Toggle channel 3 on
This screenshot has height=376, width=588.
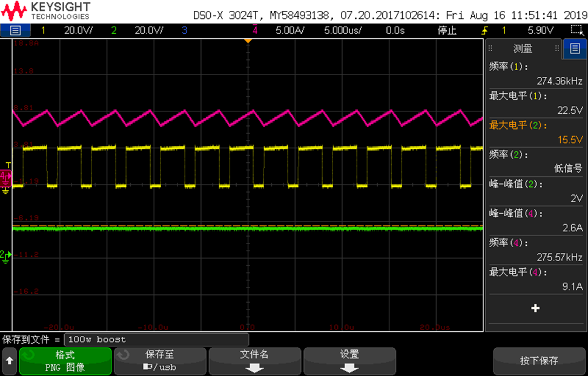click(x=184, y=30)
